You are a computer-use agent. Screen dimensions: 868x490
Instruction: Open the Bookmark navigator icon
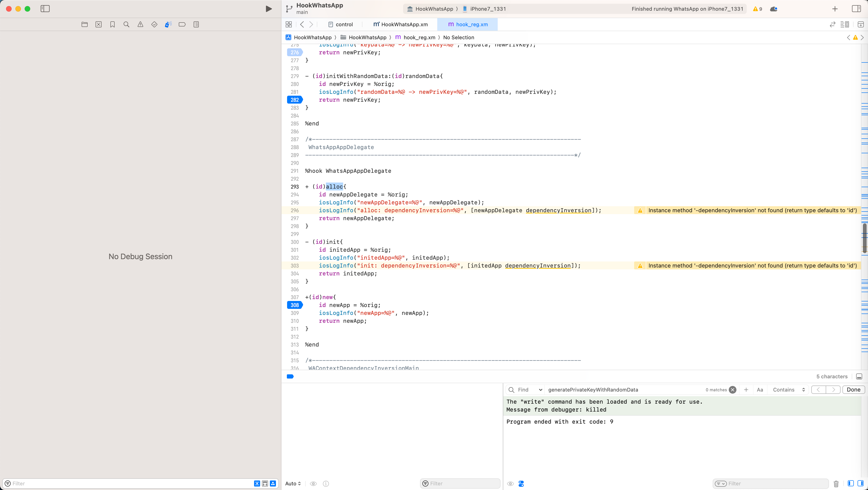coord(113,24)
